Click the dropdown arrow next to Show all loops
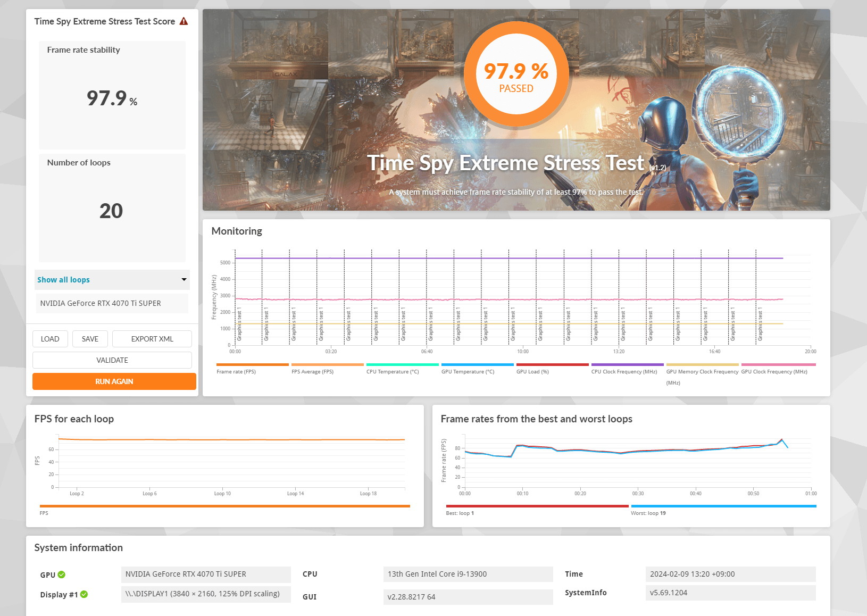 184,280
